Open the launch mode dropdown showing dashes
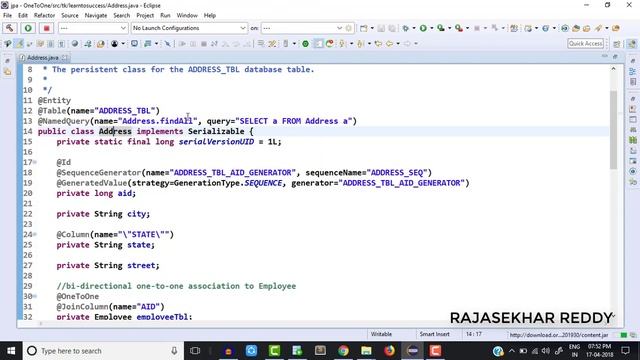Screen dimensions: 640x360 coord(93,28)
